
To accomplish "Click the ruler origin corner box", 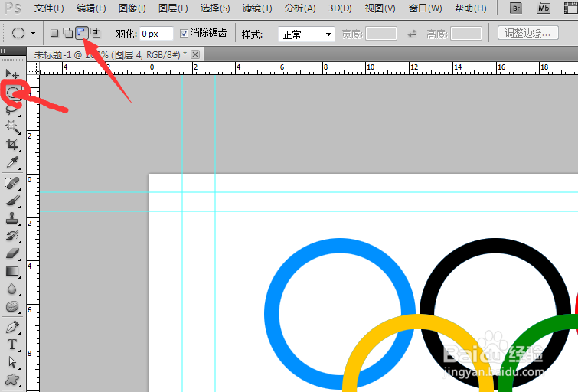I will tap(33, 68).
